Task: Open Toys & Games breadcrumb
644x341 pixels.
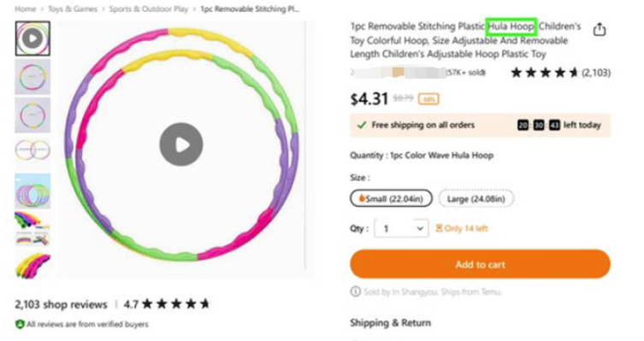Action: click(x=73, y=9)
